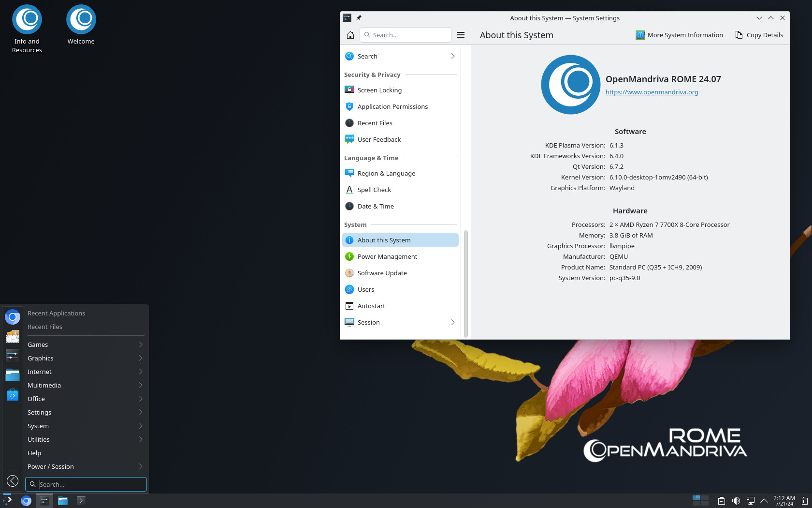Expand the Search settings category
The width and height of the screenshot is (812, 508).
pyautogui.click(x=400, y=56)
